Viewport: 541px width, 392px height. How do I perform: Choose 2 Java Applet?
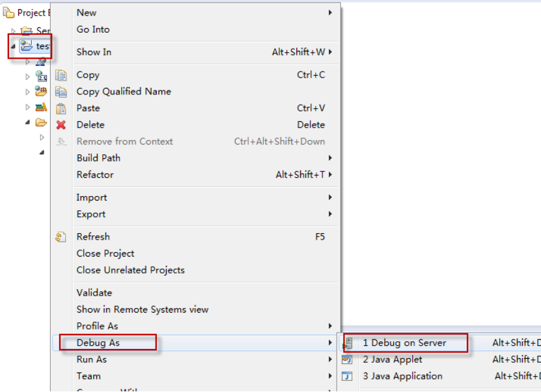tap(440, 359)
